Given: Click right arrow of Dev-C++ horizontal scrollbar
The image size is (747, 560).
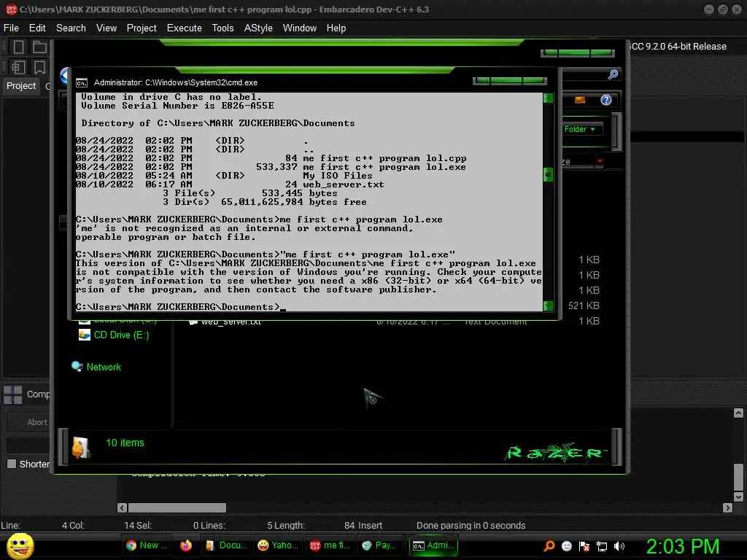Looking at the screenshot, I should 727,507.
